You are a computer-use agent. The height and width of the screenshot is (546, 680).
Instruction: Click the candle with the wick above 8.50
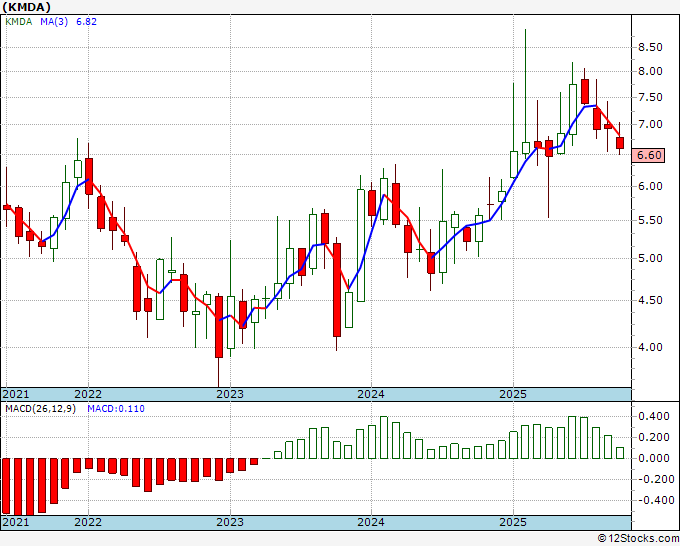pos(526,147)
